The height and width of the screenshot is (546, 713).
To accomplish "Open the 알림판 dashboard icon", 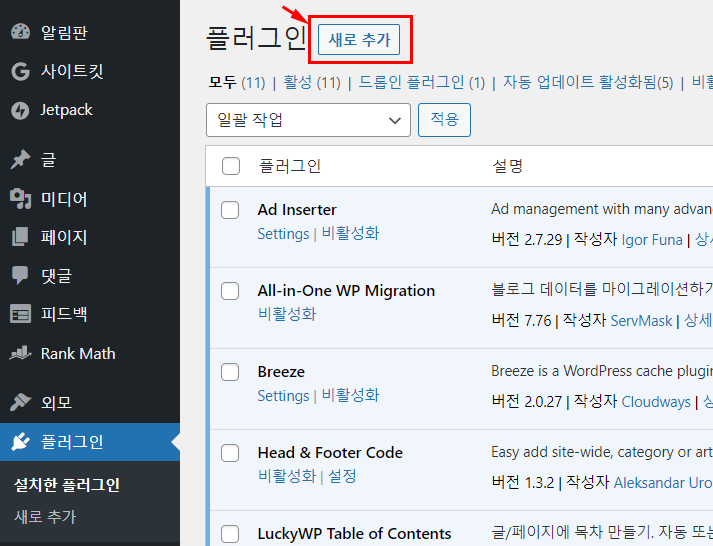I will [x=20, y=32].
